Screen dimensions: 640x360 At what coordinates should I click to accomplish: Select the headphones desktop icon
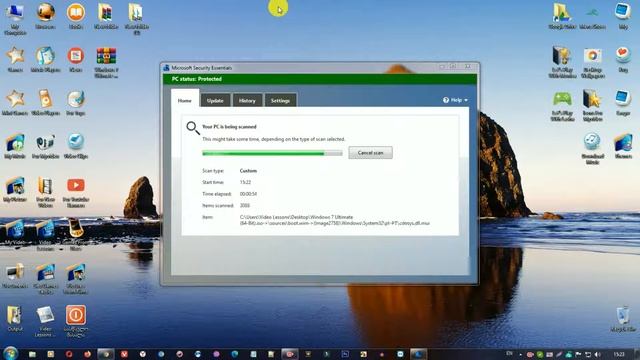(45, 142)
